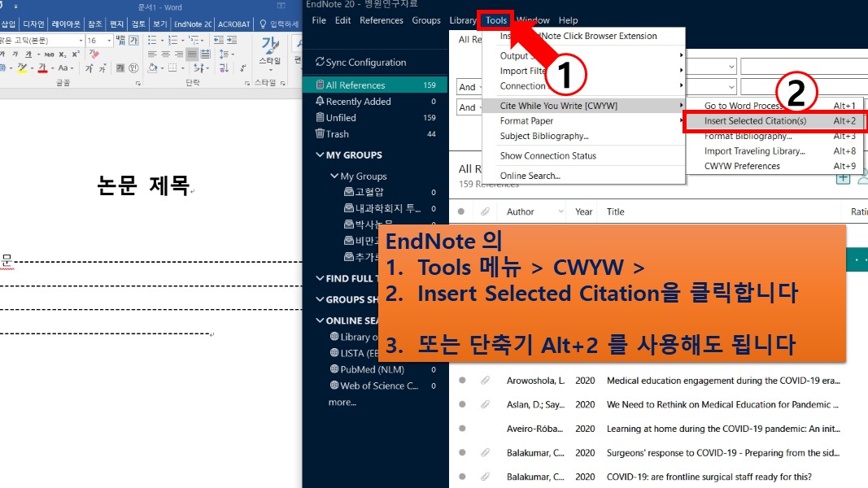868x488 pixels.
Task: Open the font size dropdown
Action: (109, 41)
